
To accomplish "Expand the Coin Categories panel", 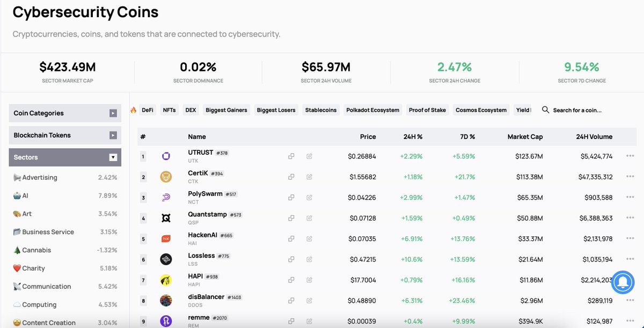I will [x=65, y=113].
